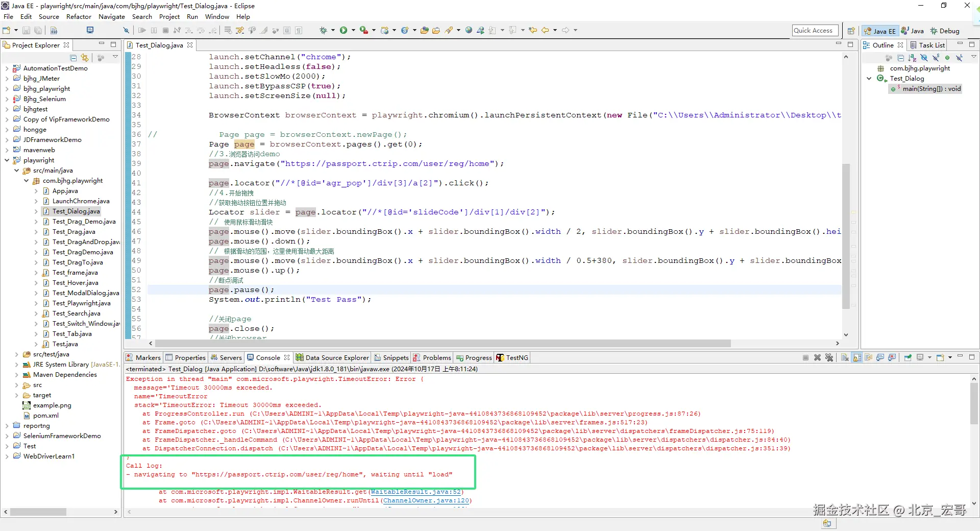Close the Project Explorer view
This screenshot has height=531, width=980.
[x=66, y=45]
